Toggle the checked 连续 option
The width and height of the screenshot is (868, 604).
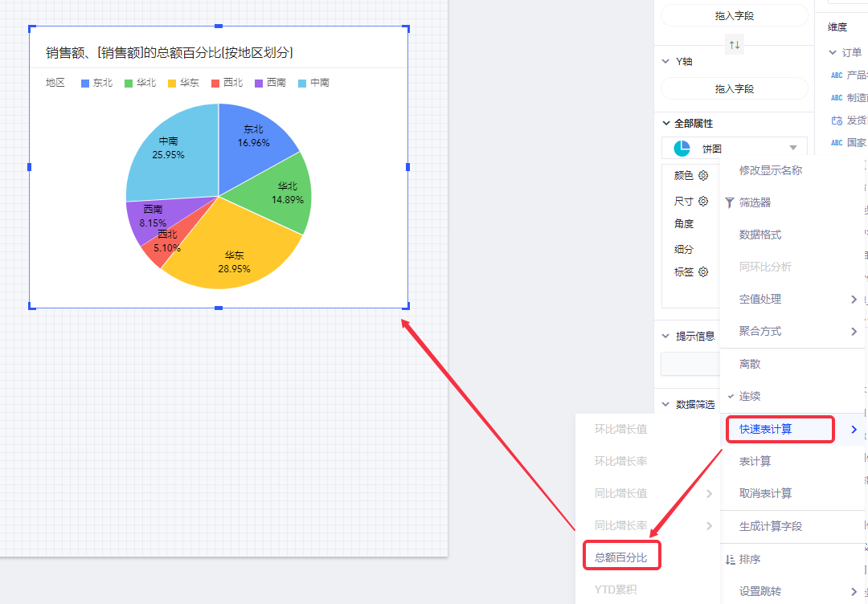point(749,396)
